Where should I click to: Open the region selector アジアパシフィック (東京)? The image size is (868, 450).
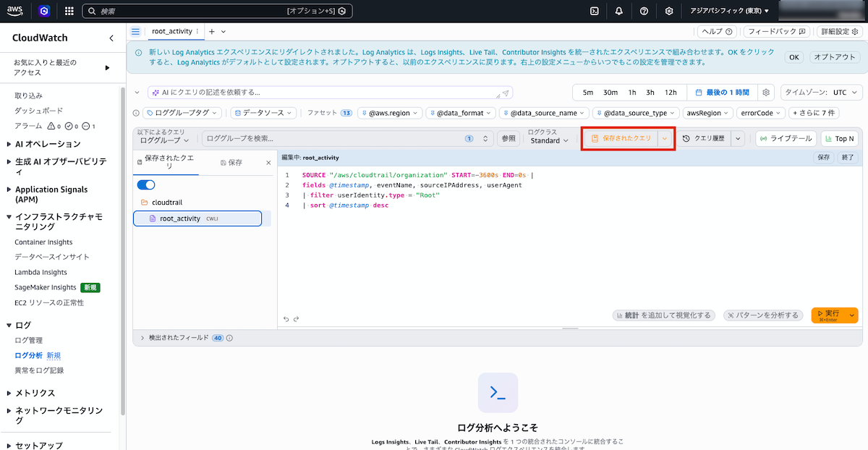729,11
